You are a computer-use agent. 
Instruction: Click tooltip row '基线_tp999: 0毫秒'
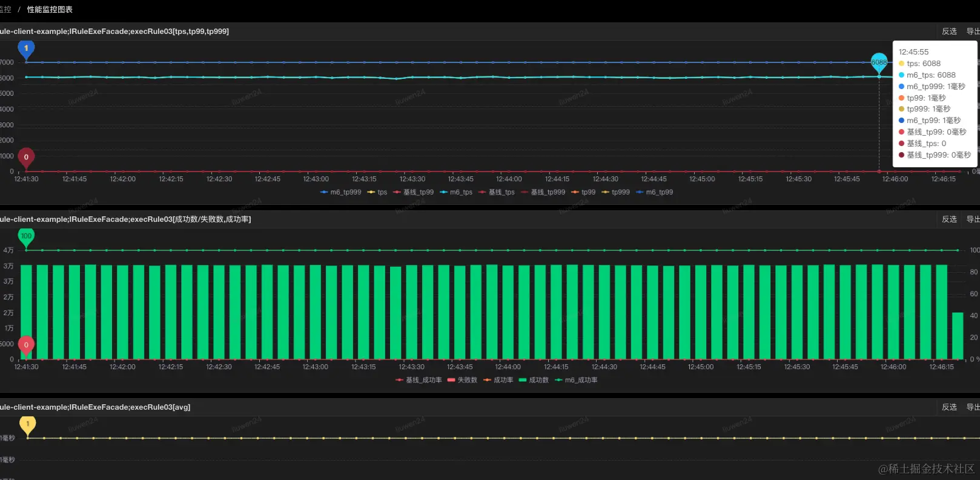click(x=935, y=155)
